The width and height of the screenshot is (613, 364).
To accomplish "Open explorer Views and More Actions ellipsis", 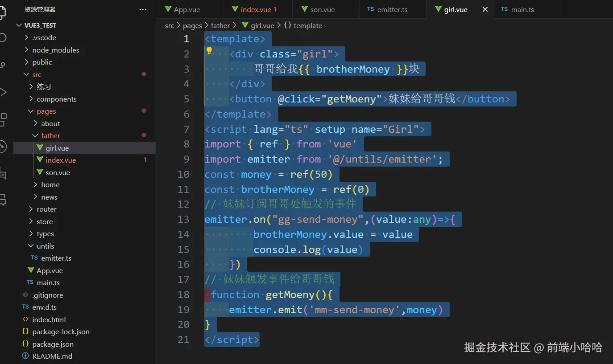I will point(143,9).
